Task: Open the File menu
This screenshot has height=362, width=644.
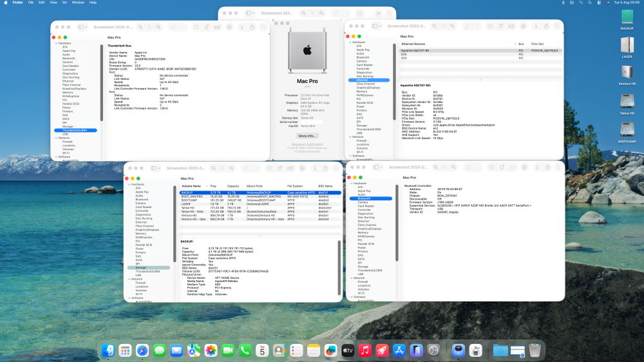Action: [x=31, y=3]
